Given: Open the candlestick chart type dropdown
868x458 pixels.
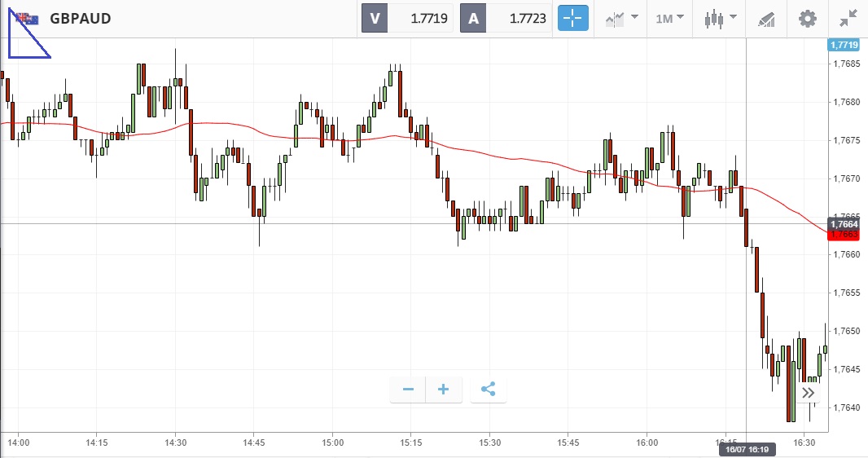Looking at the screenshot, I should coord(721,18).
